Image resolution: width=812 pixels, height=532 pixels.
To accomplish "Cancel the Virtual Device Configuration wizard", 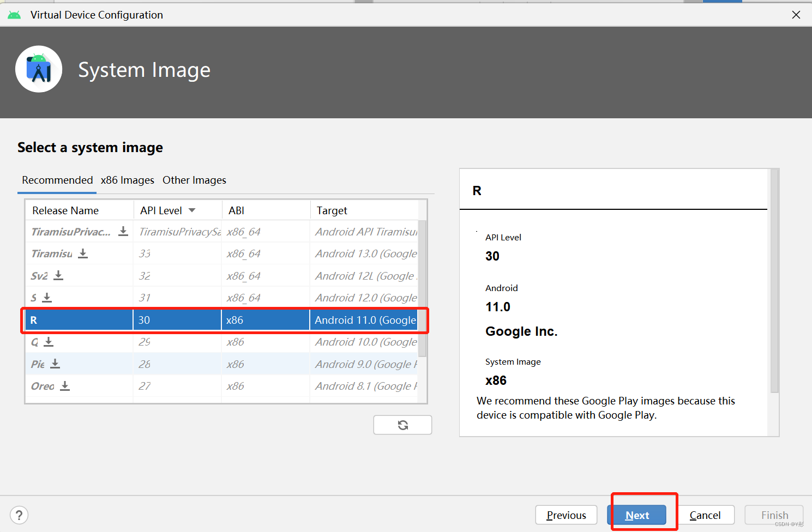I will pos(706,515).
